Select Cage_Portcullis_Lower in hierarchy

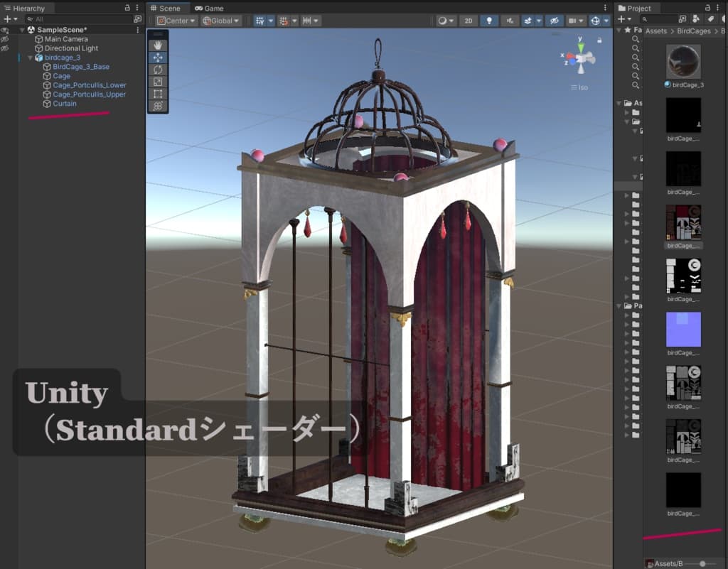click(89, 85)
